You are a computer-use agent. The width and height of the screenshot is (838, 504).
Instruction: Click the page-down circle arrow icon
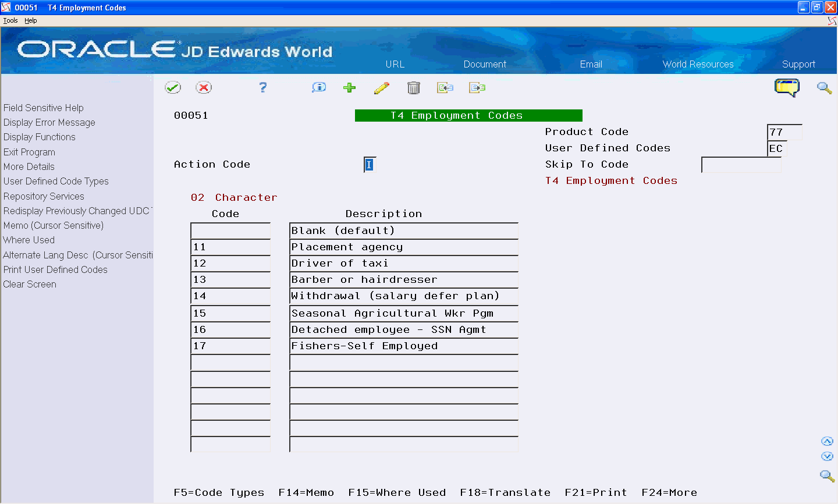[x=828, y=456]
